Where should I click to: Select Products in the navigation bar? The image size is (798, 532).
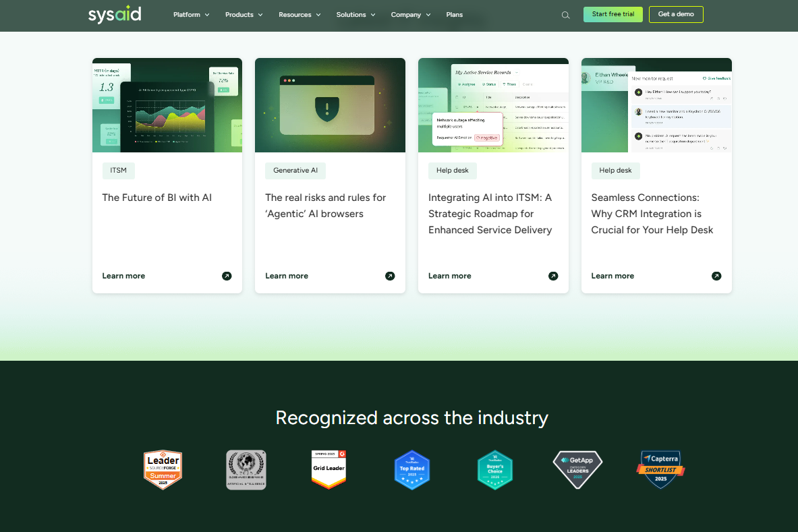pyautogui.click(x=239, y=14)
